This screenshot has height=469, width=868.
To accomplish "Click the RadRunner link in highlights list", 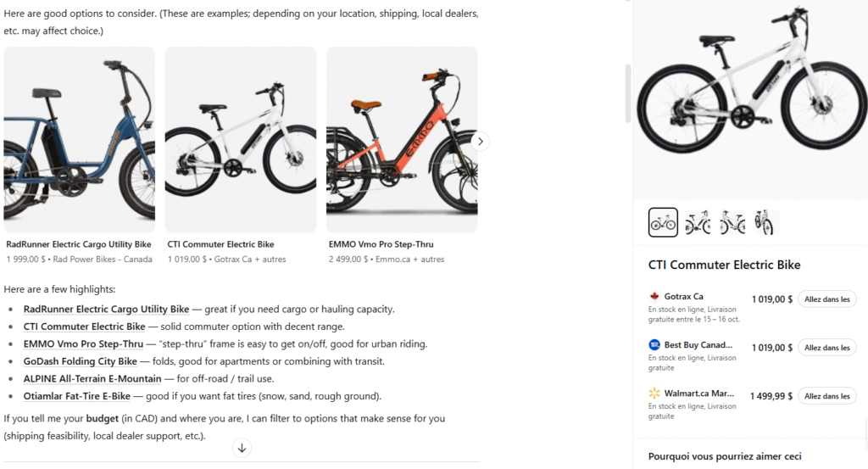I will pos(106,310).
